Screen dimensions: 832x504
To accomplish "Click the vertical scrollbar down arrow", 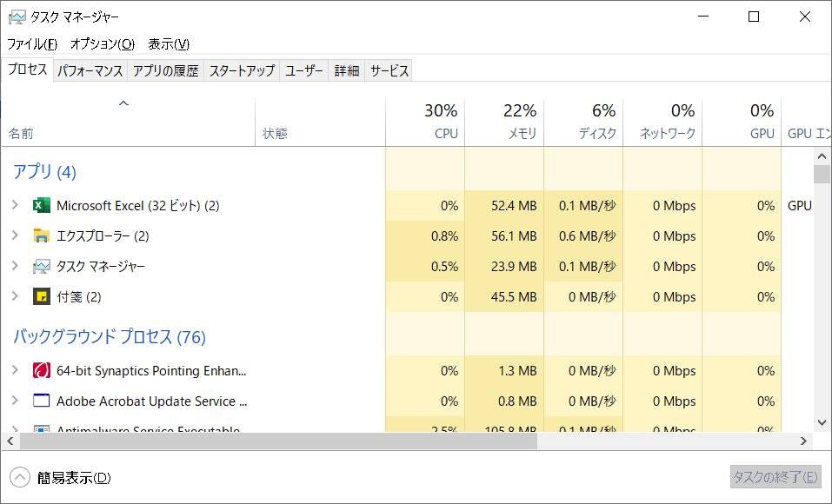I will click(x=822, y=423).
